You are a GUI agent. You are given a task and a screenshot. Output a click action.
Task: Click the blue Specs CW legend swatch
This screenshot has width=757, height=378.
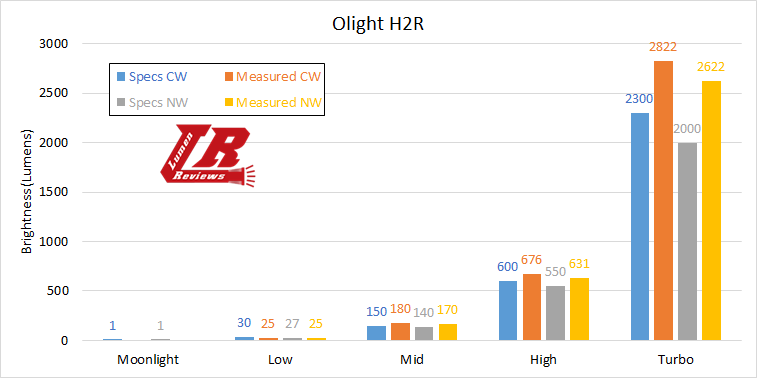click(x=121, y=76)
